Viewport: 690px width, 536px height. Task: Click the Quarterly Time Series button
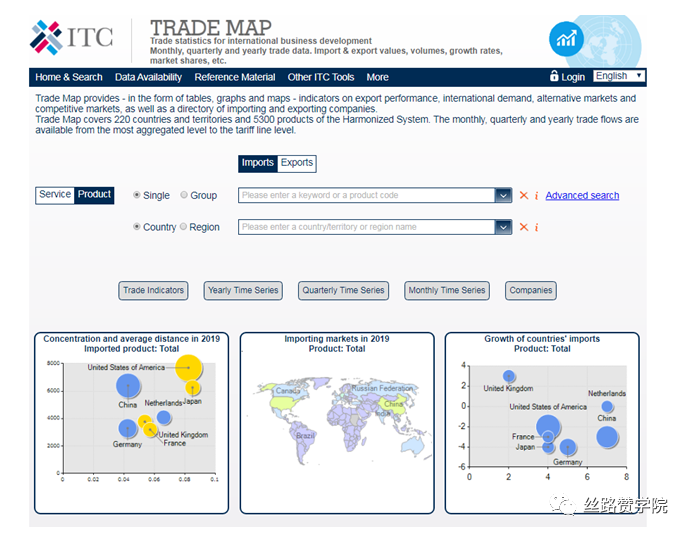[343, 290]
